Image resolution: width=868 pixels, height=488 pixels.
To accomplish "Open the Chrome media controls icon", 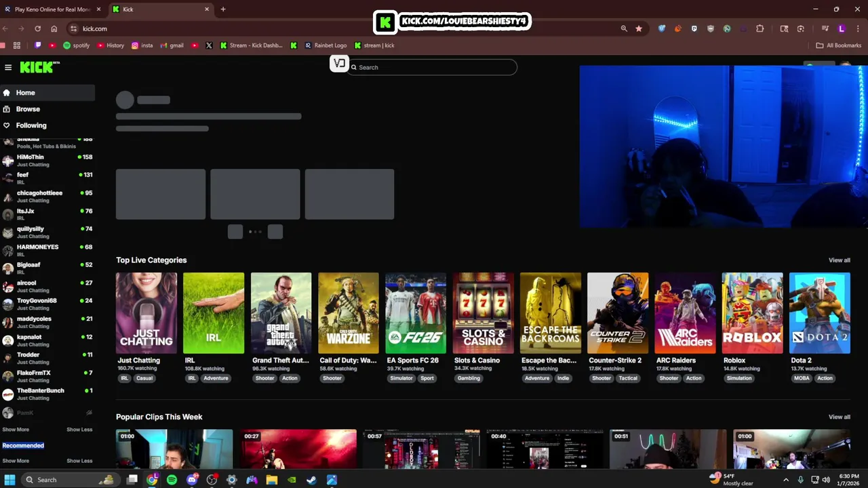I will tap(825, 28).
